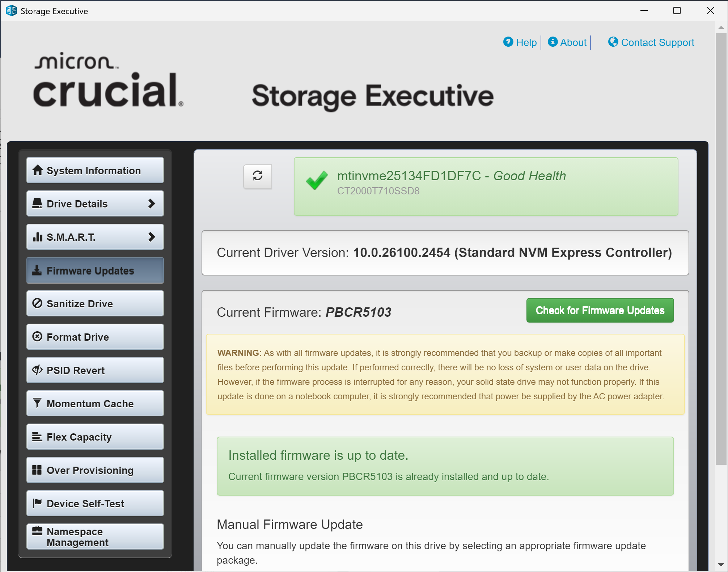
Task: Open the Format Drive section
Action: (x=95, y=337)
